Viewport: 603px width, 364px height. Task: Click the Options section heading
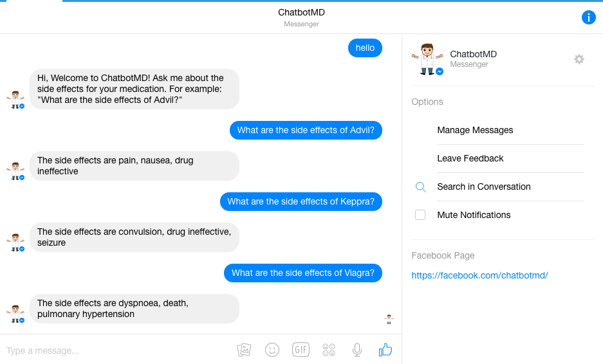(427, 102)
